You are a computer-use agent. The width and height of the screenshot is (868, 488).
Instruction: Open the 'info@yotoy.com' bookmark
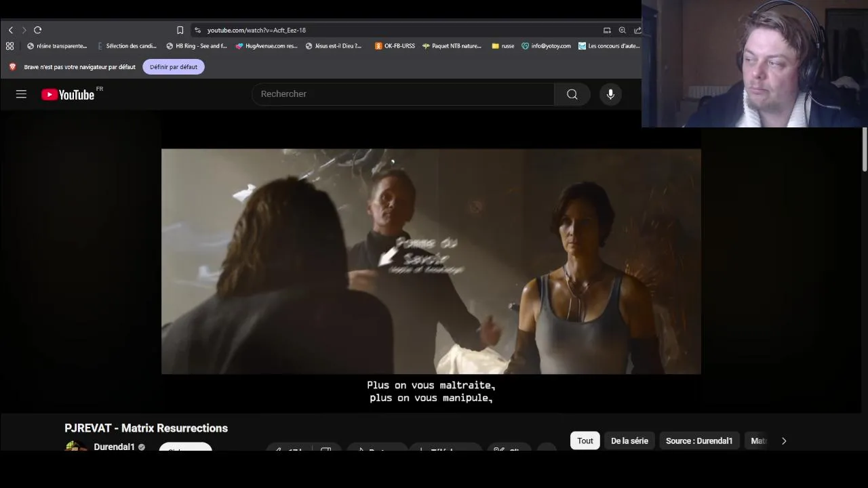[x=546, y=46]
